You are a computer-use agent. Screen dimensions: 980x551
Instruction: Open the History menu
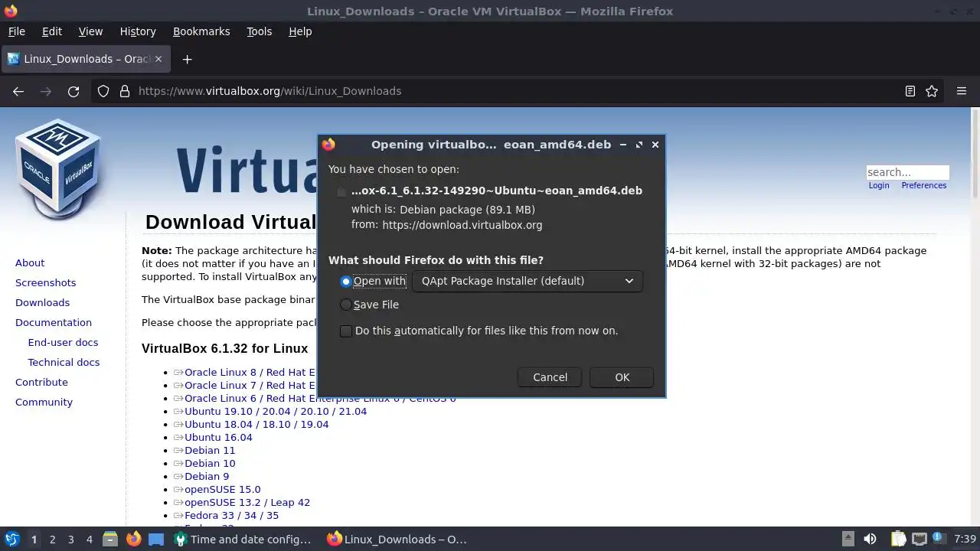138,31
